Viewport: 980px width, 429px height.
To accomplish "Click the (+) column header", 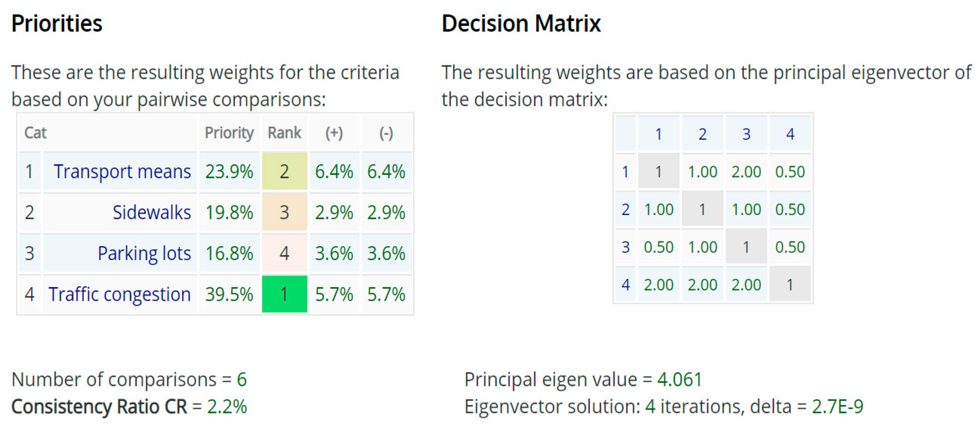I will [x=334, y=133].
